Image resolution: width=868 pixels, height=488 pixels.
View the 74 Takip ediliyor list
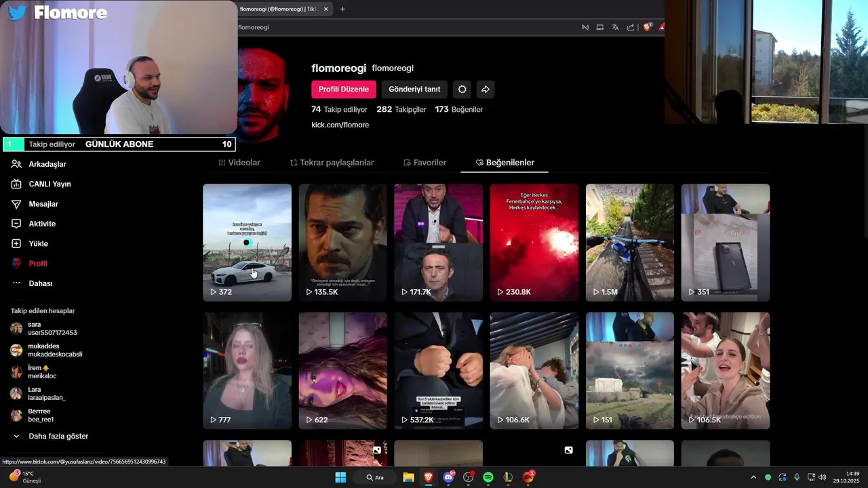coord(339,109)
